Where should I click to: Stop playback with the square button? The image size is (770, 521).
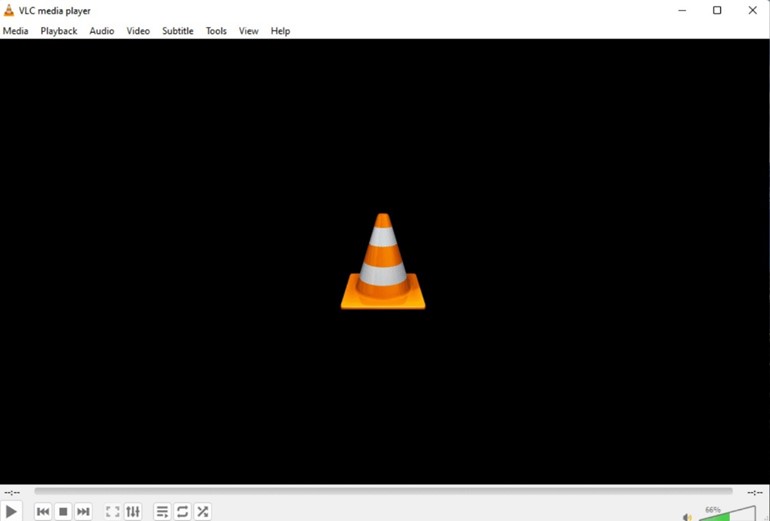click(x=63, y=512)
